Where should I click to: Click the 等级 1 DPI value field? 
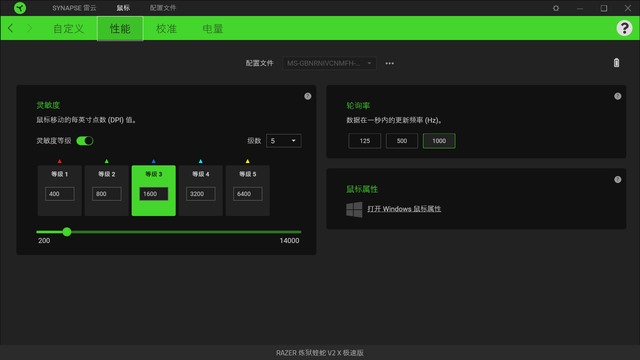click(60, 194)
